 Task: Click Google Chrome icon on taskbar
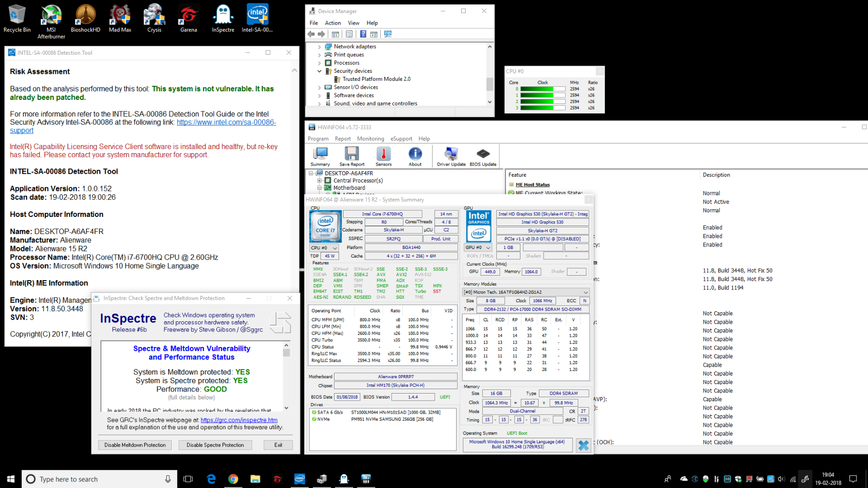point(233,479)
